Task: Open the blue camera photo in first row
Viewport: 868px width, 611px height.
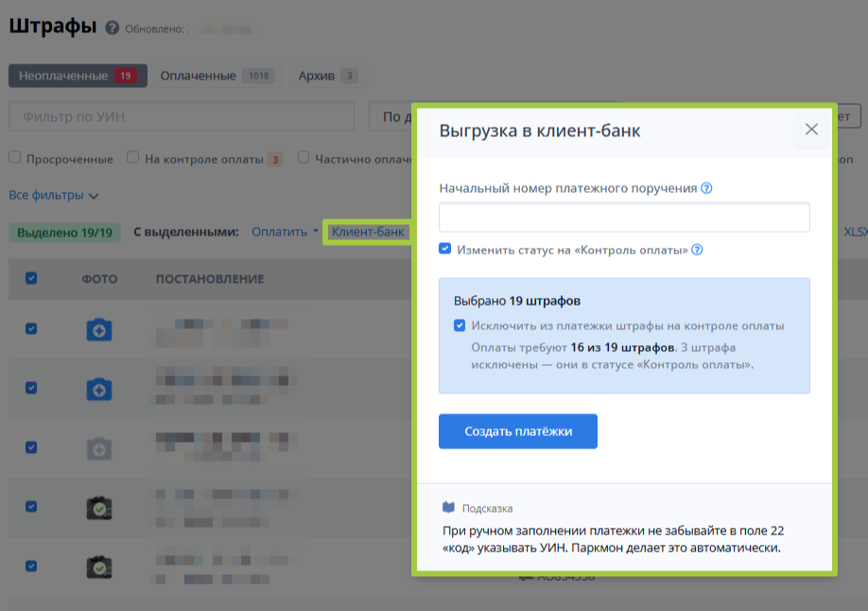Action: [99, 329]
